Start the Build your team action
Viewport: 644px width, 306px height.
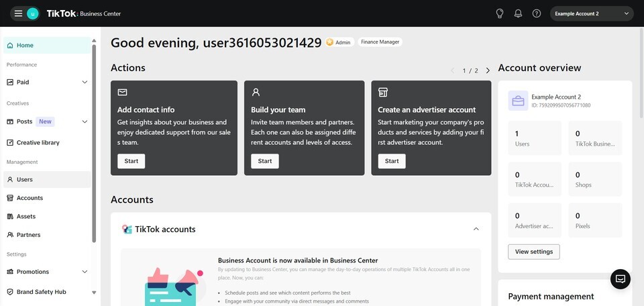[x=265, y=161]
